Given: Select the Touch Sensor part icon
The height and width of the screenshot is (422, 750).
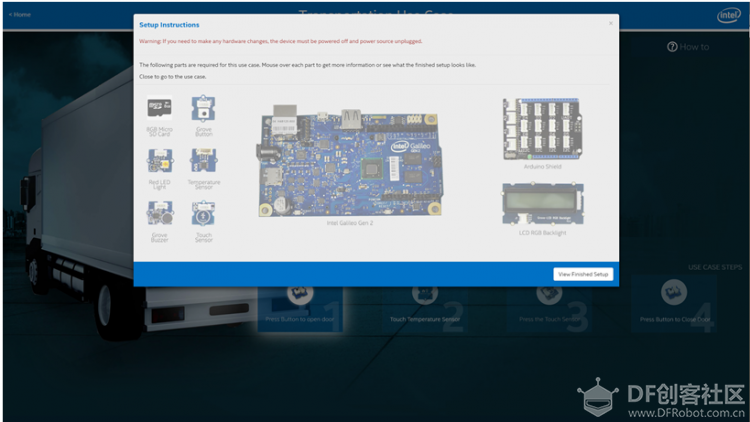Looking at the screenshot, I should [x=203, y=213].
